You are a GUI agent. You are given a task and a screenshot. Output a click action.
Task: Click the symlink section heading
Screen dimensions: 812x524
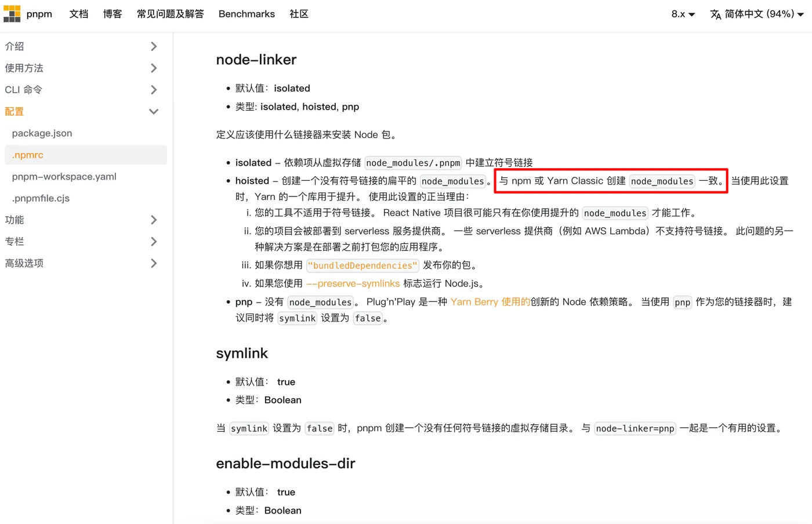tap(242, 354)
